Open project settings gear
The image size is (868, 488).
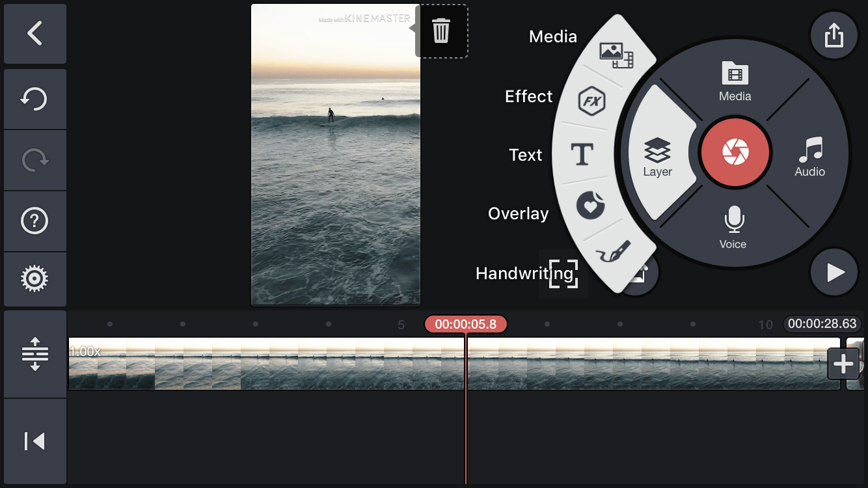(34, 279)
